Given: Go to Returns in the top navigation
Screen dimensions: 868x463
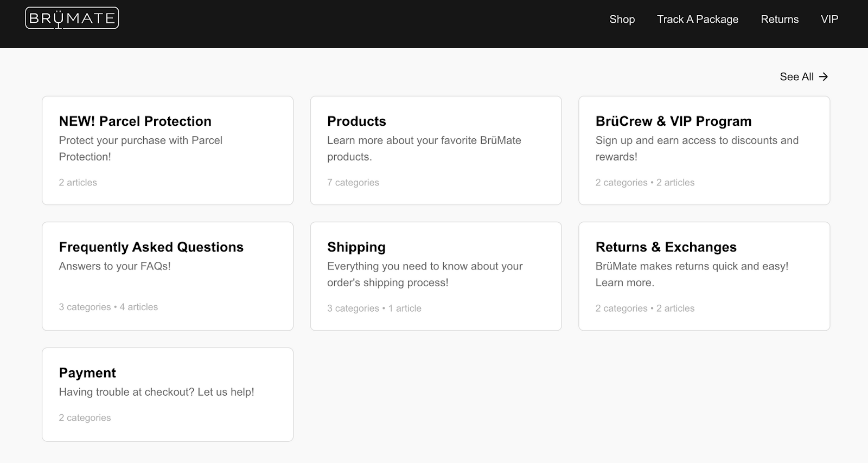Looking at the screenshot, I should [x=780, y=20].
